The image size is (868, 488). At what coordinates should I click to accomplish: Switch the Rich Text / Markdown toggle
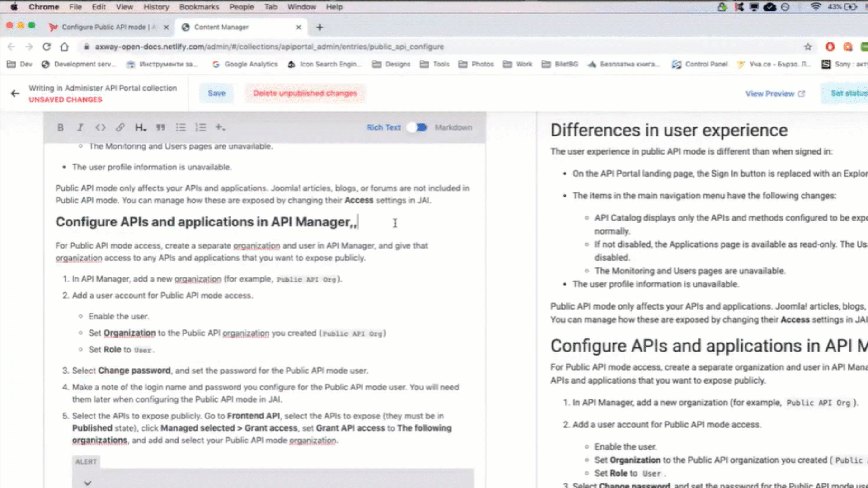417,127
